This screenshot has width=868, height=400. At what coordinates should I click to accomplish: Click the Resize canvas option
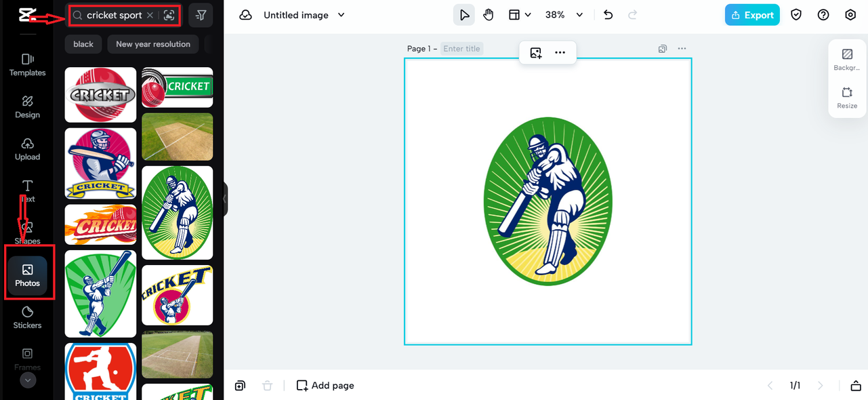coord(847,98)
